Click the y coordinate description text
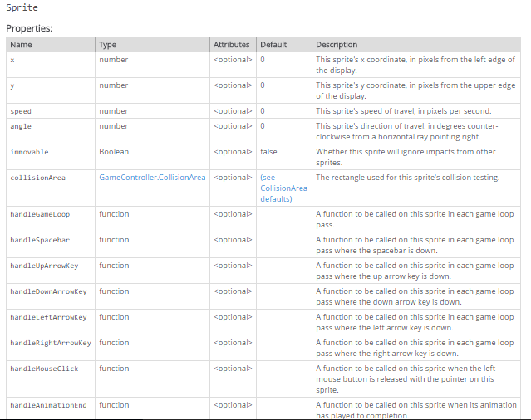The width and height of the screenshot is (531, 420). 415,90
